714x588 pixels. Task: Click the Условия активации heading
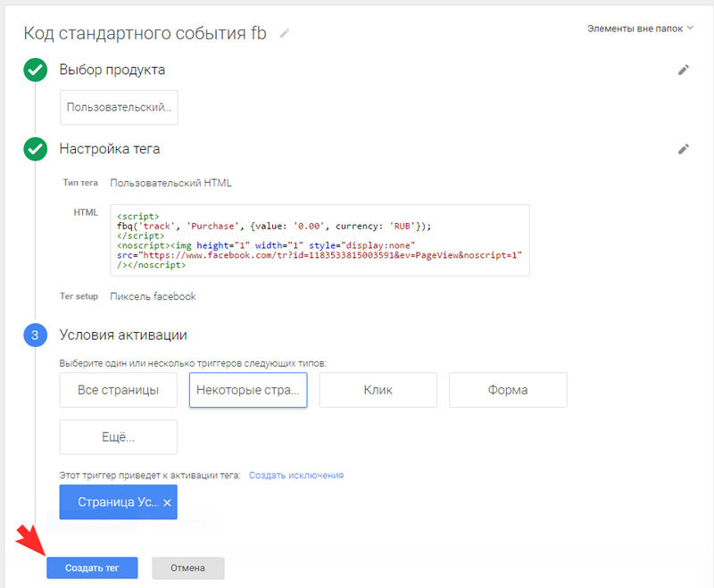point(123,335)
